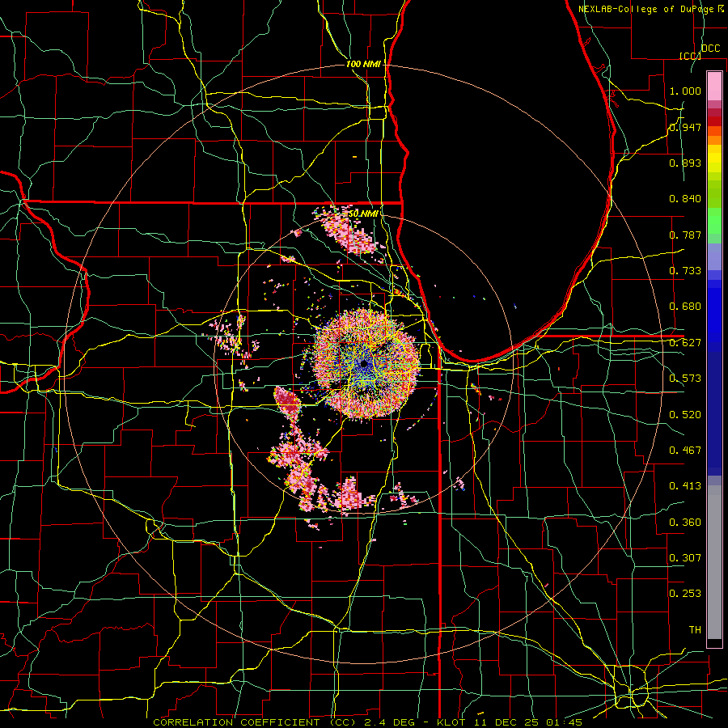This screenshot has height=728, width=728.
Task: Click the 0.520 scale value
Action: tap(685, 415)
